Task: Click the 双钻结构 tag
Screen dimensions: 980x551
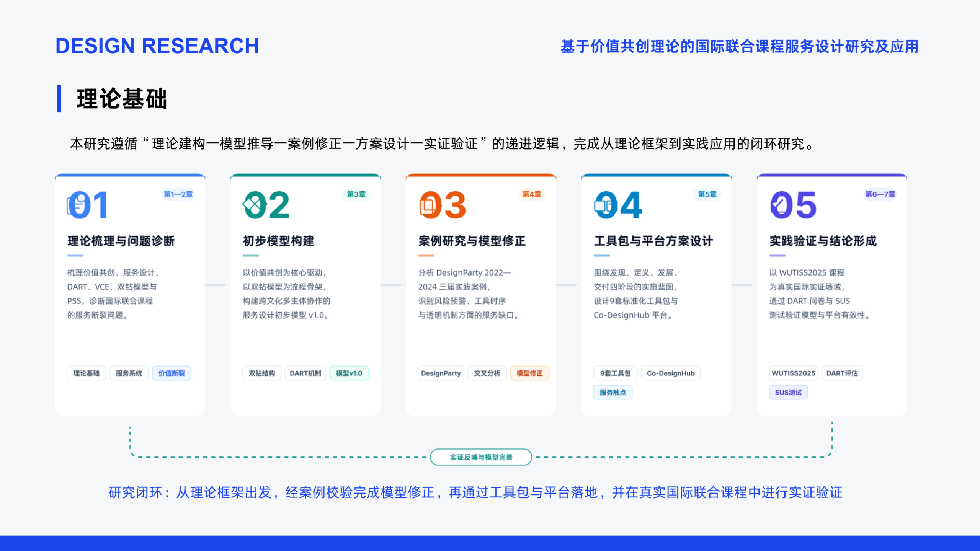Action: [262, 373]
